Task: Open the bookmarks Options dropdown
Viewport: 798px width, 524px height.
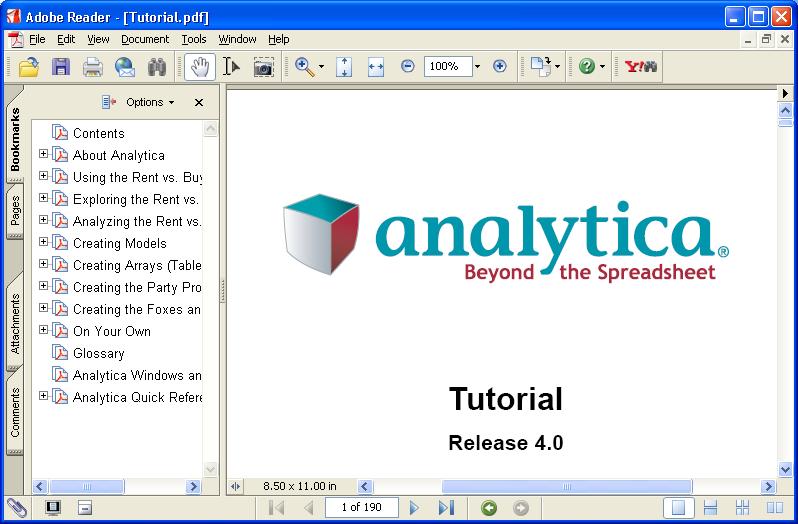Action: click(x=150, y=102)
